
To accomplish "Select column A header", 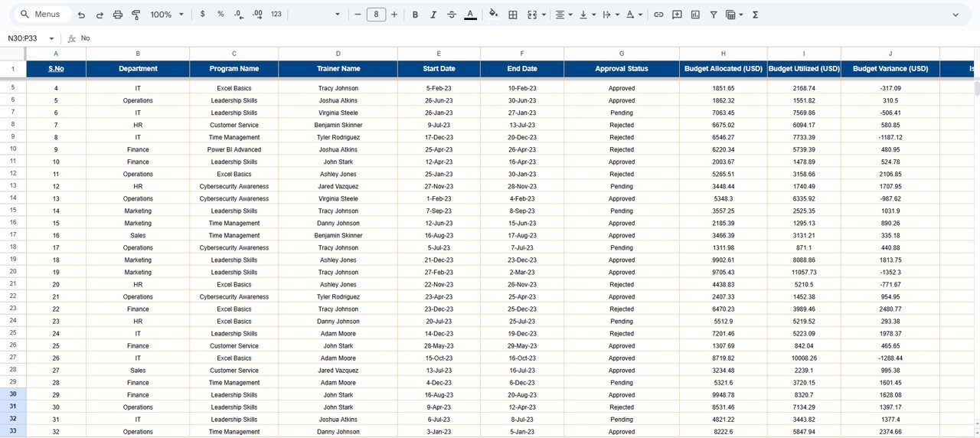I will tap(56, 53).
